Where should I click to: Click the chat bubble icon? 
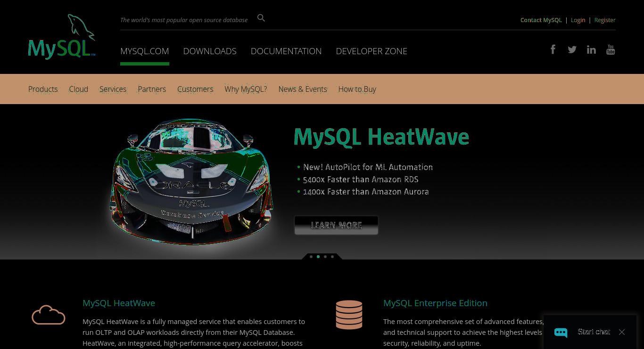tap(561, 333)
